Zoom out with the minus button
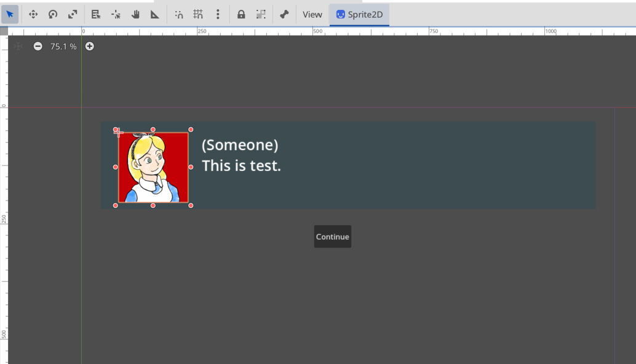 [x=38, y=46]
